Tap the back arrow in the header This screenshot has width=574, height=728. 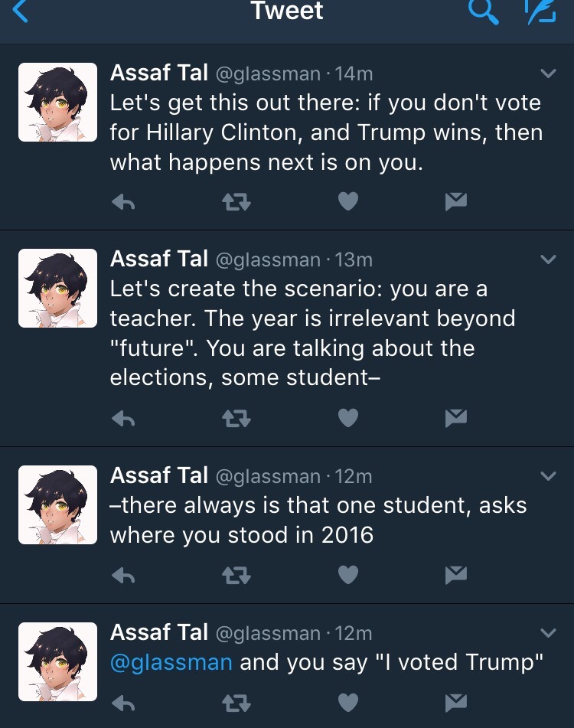tap(21, 11)
